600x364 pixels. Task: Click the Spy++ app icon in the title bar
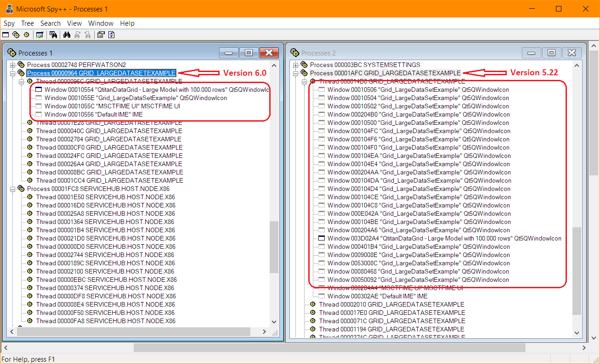click(9, 9)
